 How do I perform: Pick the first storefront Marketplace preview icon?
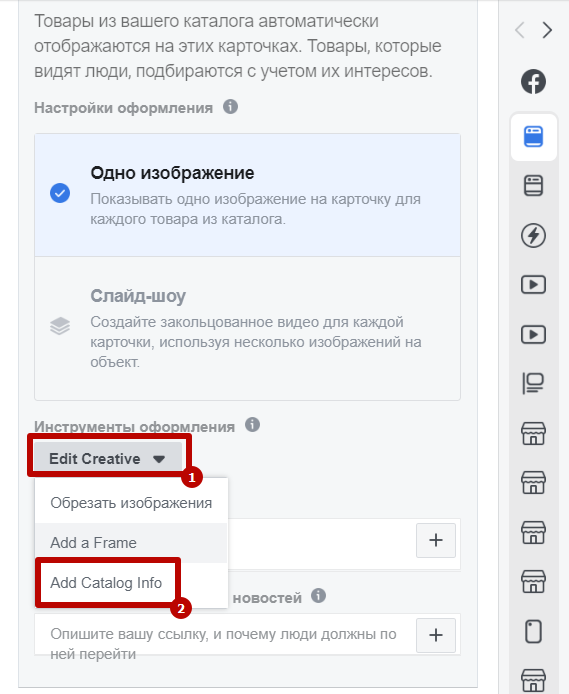533,433
